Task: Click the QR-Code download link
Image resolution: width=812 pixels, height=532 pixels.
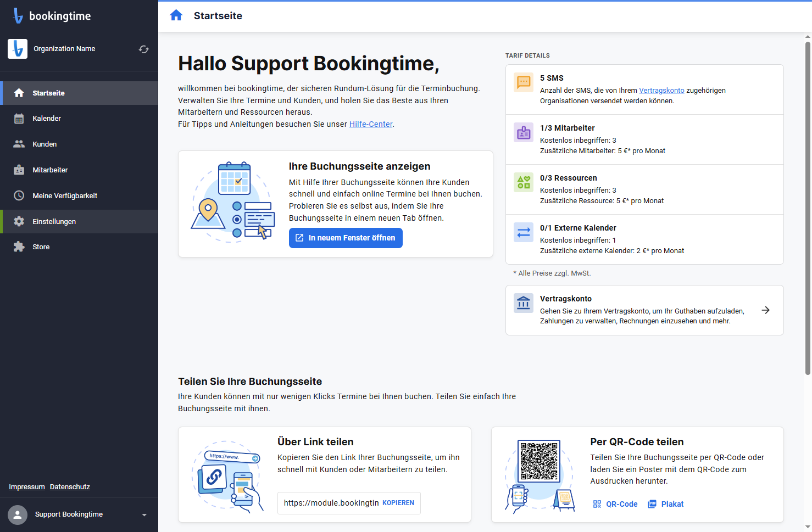Action: 615,504
